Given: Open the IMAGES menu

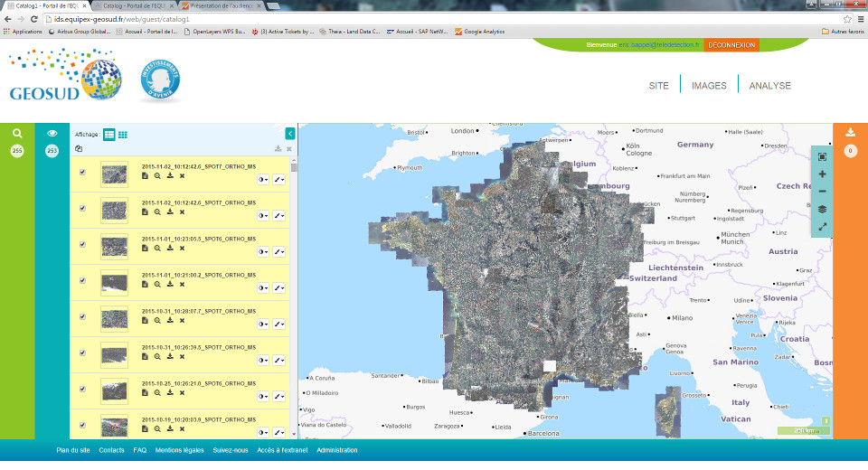Looking at the screenshot, I should (709, 86).
